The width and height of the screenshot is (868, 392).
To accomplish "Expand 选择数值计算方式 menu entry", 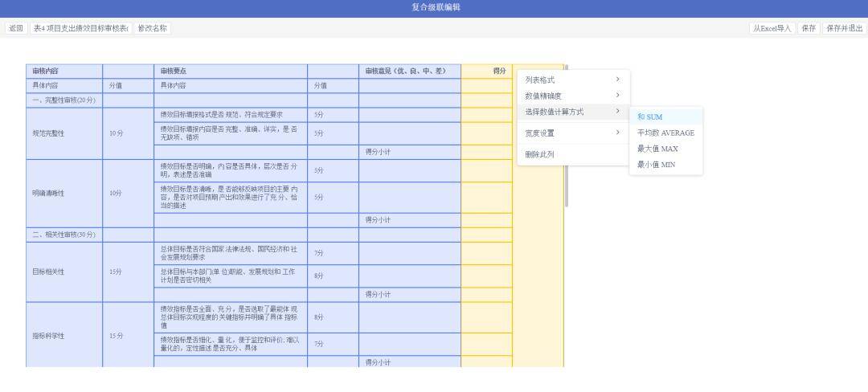I will coord(573,112).
